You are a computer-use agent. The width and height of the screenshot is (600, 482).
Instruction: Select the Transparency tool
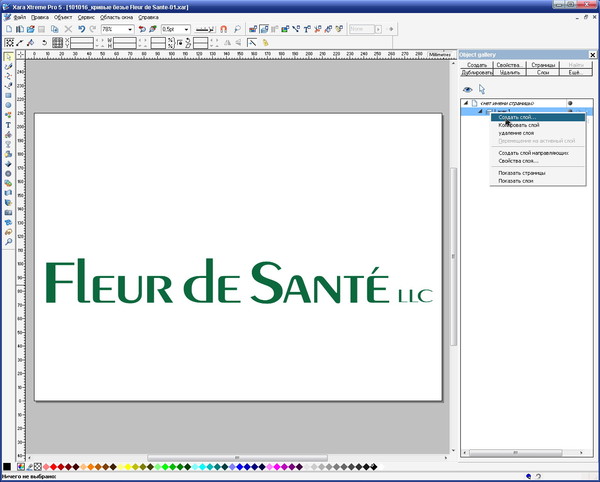point(8,144)
